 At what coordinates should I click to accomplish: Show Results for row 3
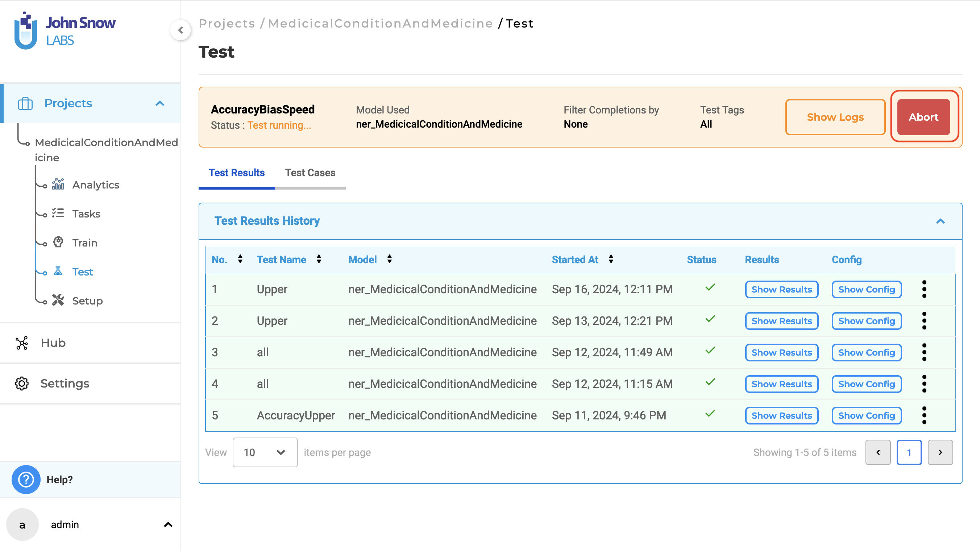[782, 353]
